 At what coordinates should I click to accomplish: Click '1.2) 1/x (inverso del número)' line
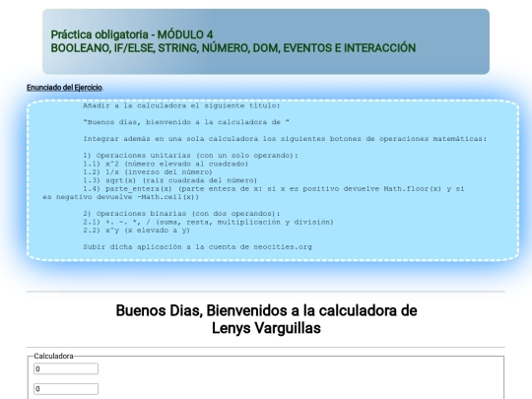tap(148, 172)
